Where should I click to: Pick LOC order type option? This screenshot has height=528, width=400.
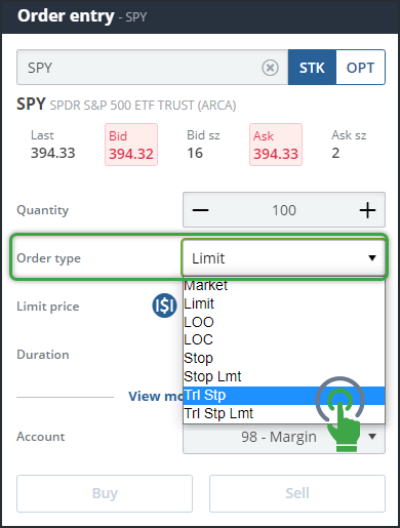(x=284, y=340)
